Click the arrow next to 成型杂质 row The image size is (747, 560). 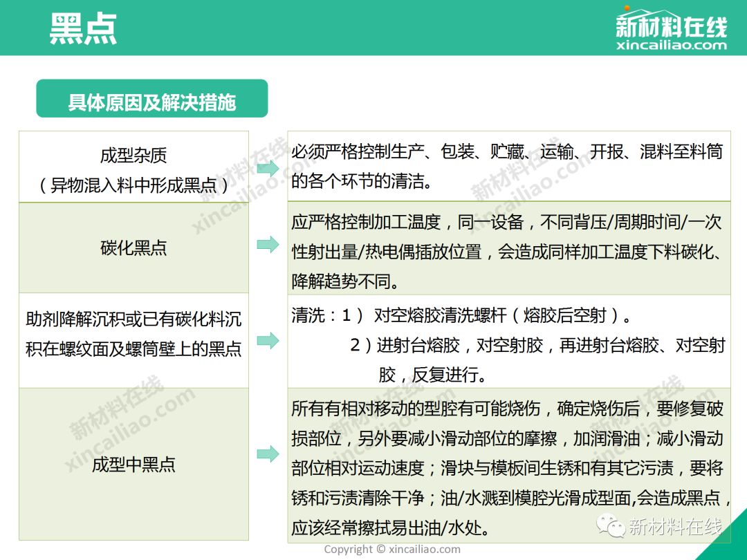click(268, 168)
